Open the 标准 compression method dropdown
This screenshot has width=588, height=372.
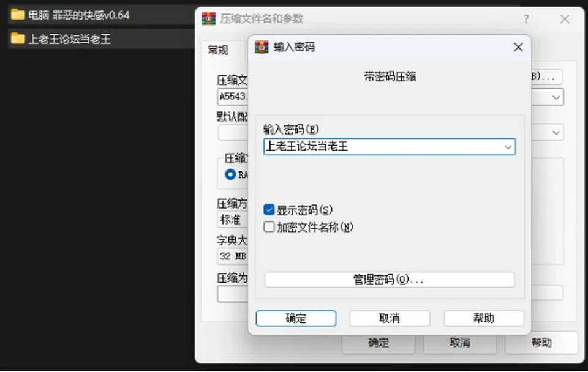(x=233, y=220)
